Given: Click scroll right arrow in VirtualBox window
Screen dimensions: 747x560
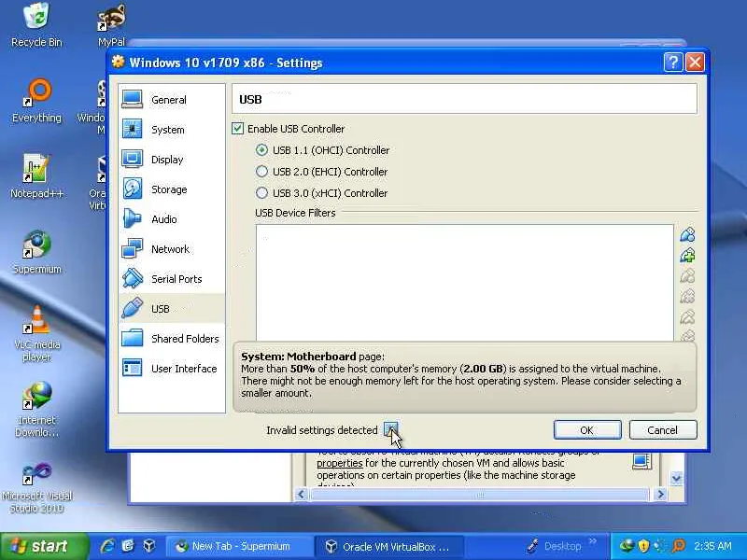Looking at the screenshot, I should coord(660,495).
